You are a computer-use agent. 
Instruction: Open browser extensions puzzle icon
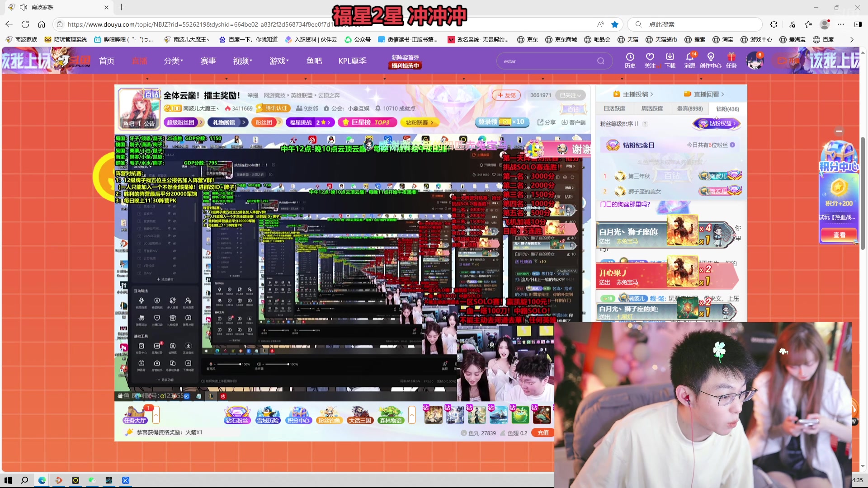pyautogui.click(x=774, y=24)
